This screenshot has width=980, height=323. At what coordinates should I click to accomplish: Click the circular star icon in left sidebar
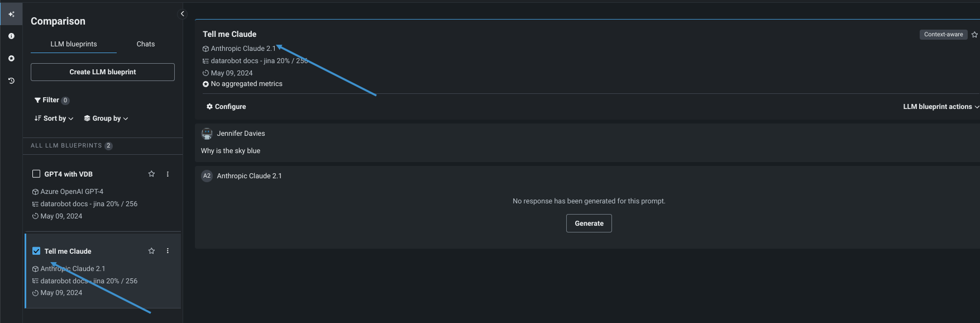click(x=11, y=58)
